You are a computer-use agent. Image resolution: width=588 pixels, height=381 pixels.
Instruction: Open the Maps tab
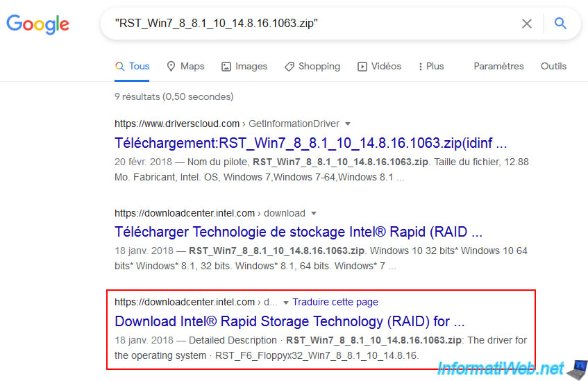point(185,67)
